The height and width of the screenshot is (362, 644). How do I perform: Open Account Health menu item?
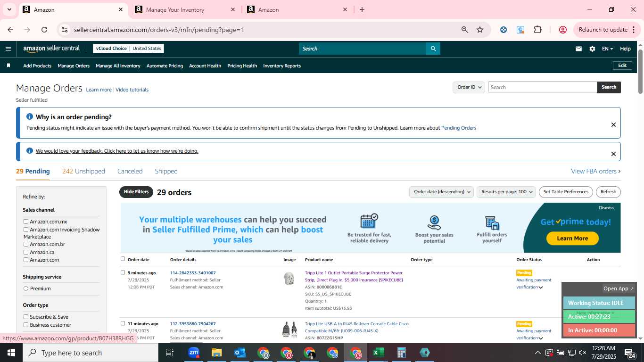(x=205, y=66)
